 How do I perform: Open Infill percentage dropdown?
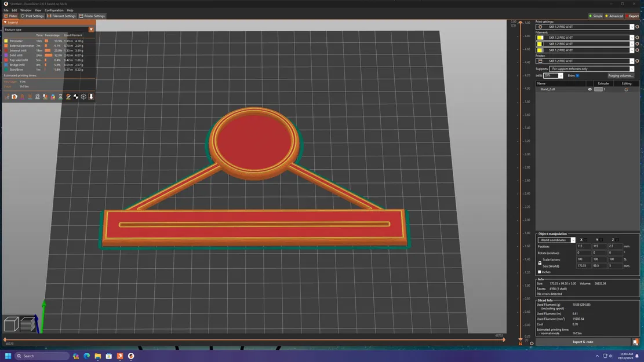(x=553, y=75)
